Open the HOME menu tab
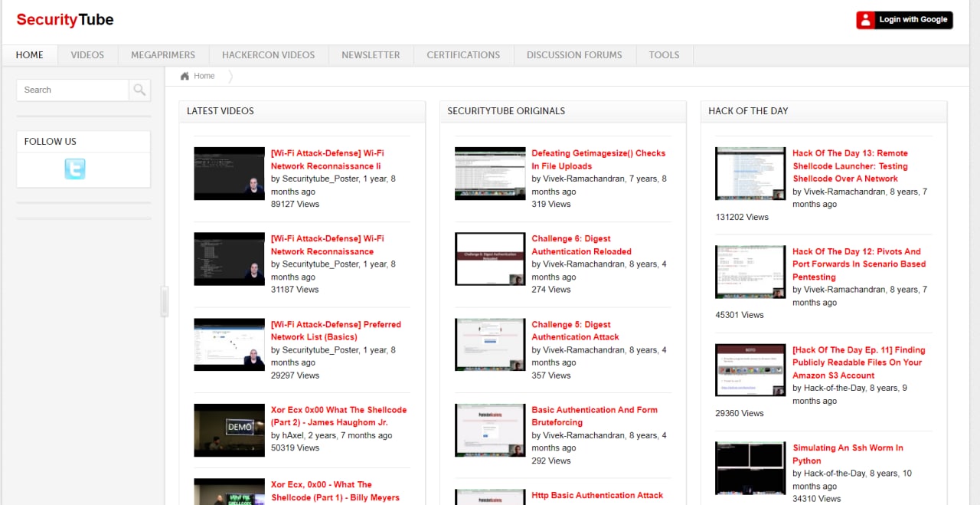The width and height of the screenshot is (980, 505). tap(29, 55)
